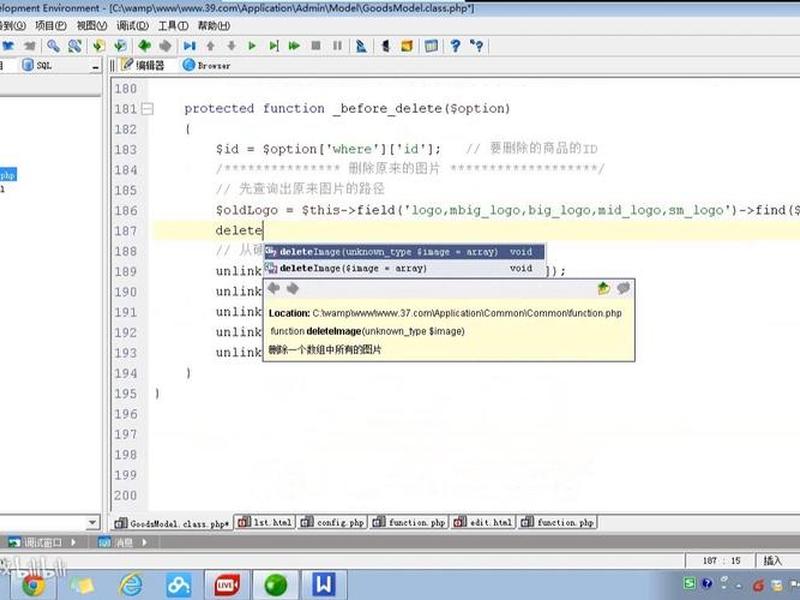This screenshot has width=800, height=600.
Task: Open Help with blue question mark icon
Action: coord(455,46)
